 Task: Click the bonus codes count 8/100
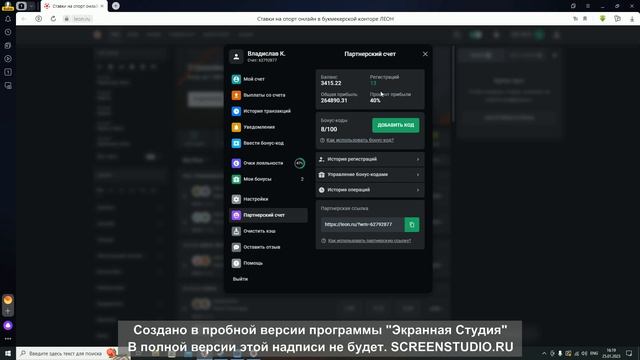coord(329,129)
